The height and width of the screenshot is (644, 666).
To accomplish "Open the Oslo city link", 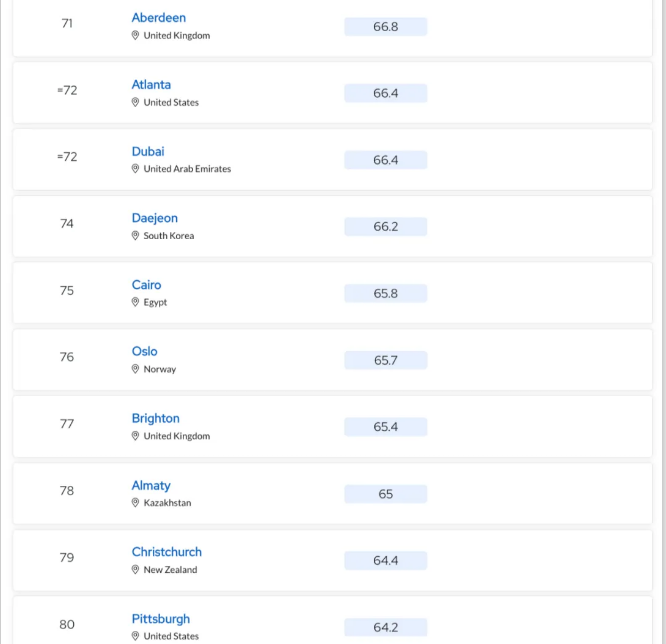I will (144, 351).
